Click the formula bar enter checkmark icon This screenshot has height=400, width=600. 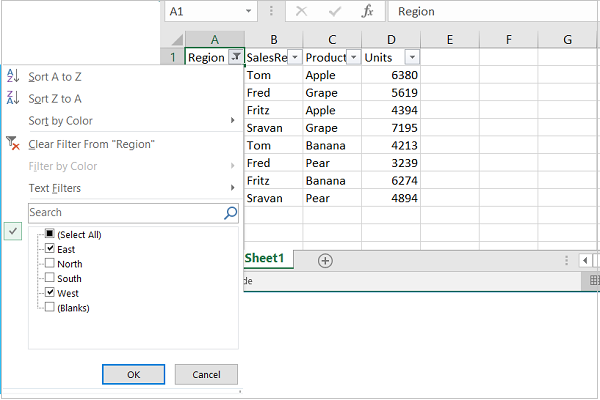pyautogui.click(x=335, y=11)
